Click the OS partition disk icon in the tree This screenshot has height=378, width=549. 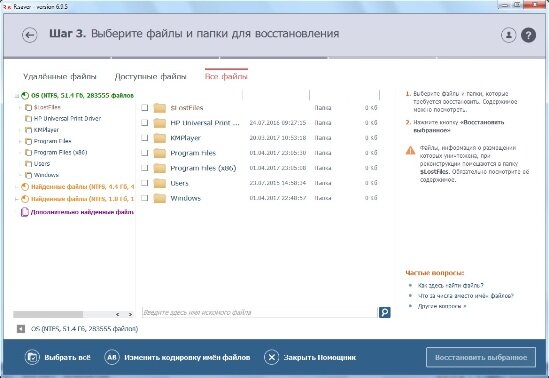point(25,96)
